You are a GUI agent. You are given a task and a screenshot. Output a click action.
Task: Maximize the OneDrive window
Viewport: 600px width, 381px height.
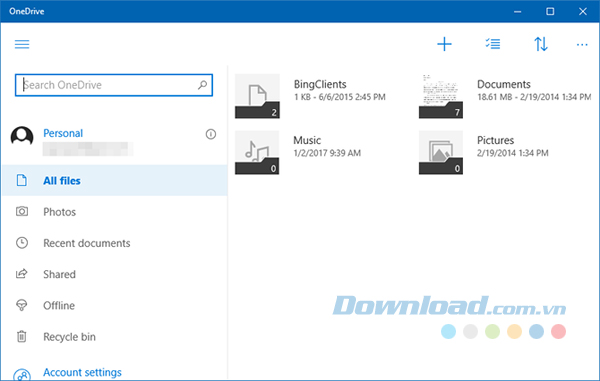[550, 11]
